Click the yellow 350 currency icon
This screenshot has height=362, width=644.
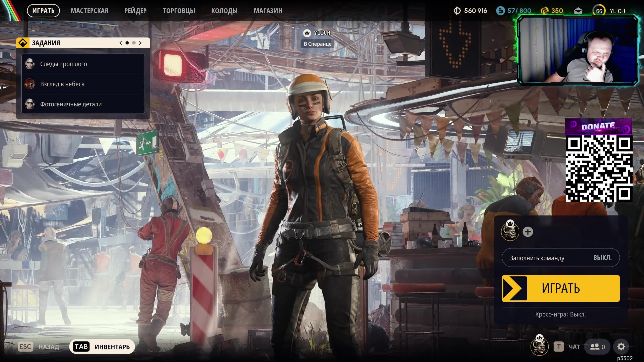coord(544,11)
